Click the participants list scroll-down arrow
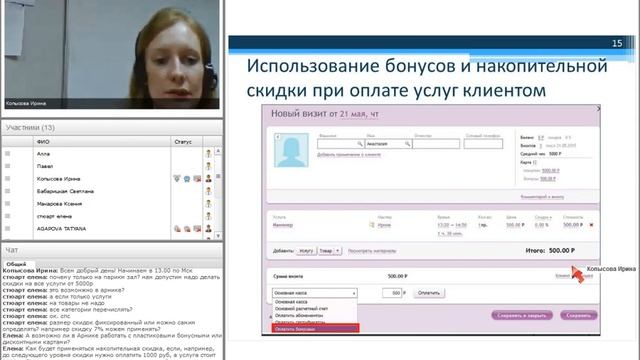This screenshot has height=360, width=640. [x=218, y=236]
